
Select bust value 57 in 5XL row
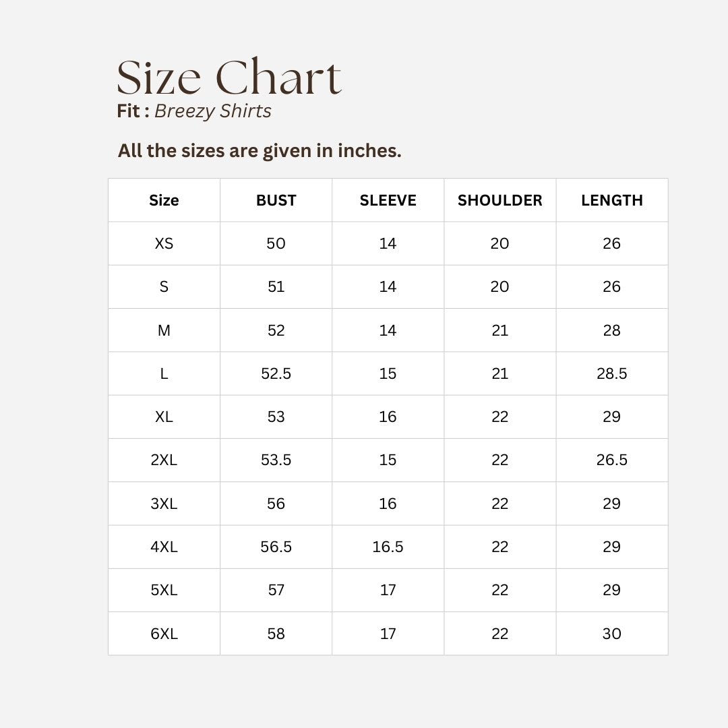276,590
